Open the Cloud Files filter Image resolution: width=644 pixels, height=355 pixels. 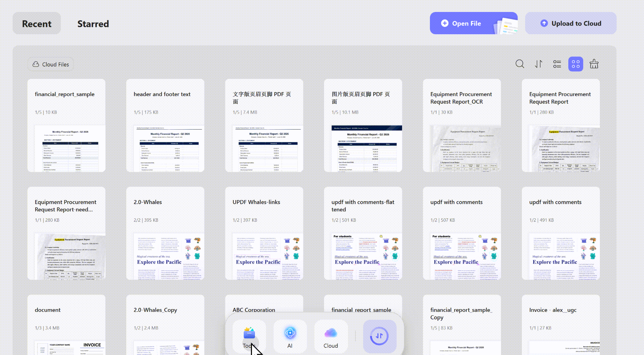51,64
